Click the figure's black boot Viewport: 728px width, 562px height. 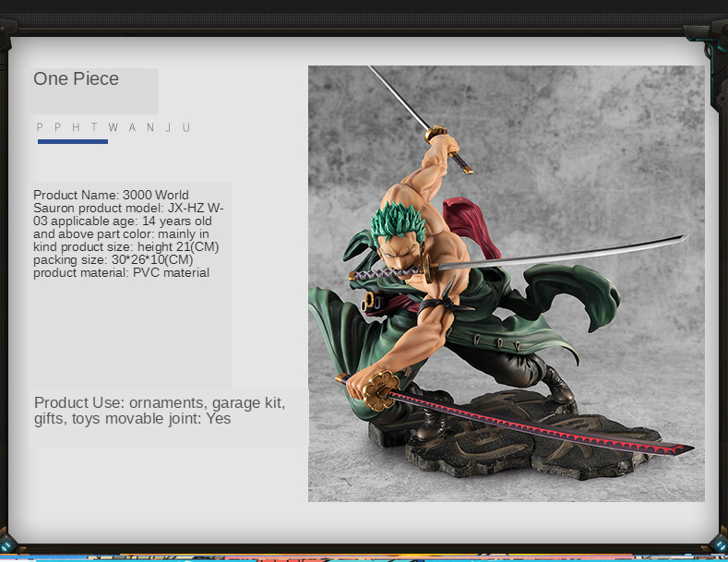tap(558, 386)
